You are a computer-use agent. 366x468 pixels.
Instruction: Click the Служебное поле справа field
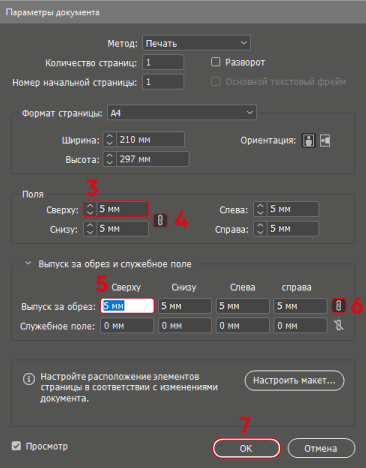click(300, 325)
